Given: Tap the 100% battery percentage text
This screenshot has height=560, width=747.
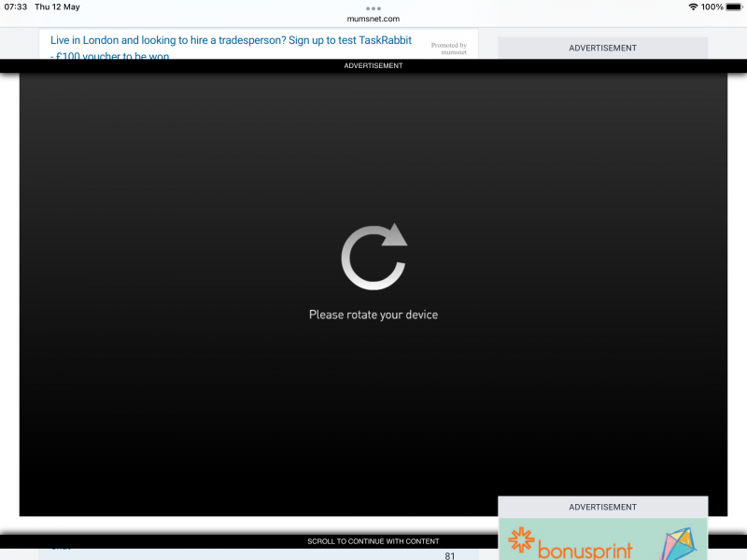Looking at the screenshot, I should tap(712, 7).
